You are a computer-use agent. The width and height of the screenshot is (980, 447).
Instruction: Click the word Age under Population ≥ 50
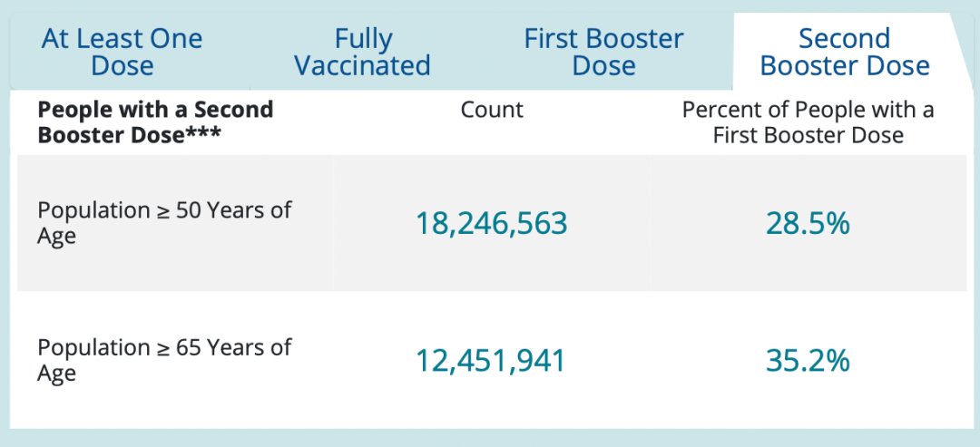56,238
